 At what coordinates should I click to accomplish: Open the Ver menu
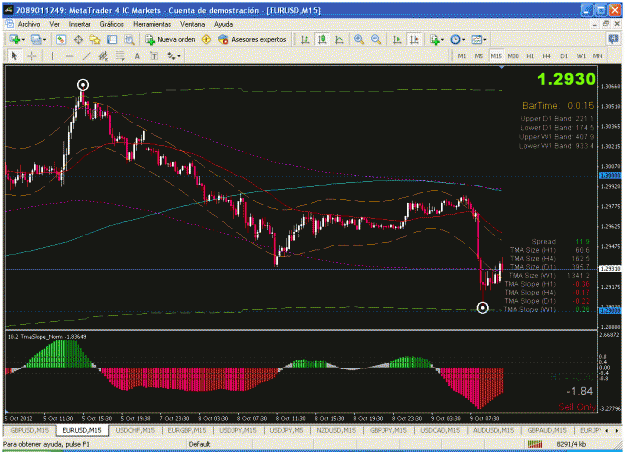[55, 24]
